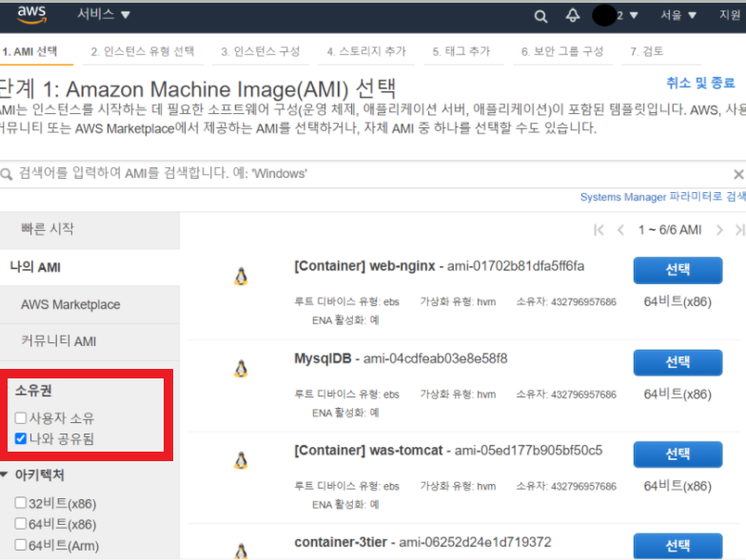The width and height of the screenshot is (746, 560).
Task: Click Linux penguin icon for web-nginx
Action: tap(242, 276)
